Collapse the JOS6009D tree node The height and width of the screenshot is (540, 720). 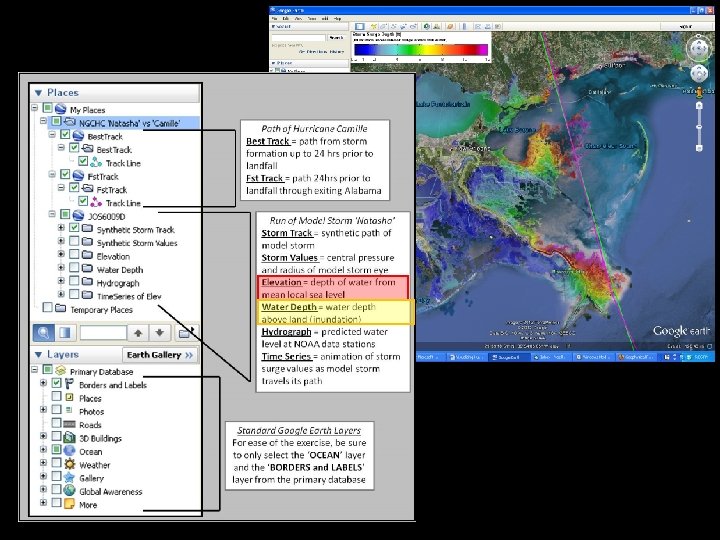(x=52, y=214)
